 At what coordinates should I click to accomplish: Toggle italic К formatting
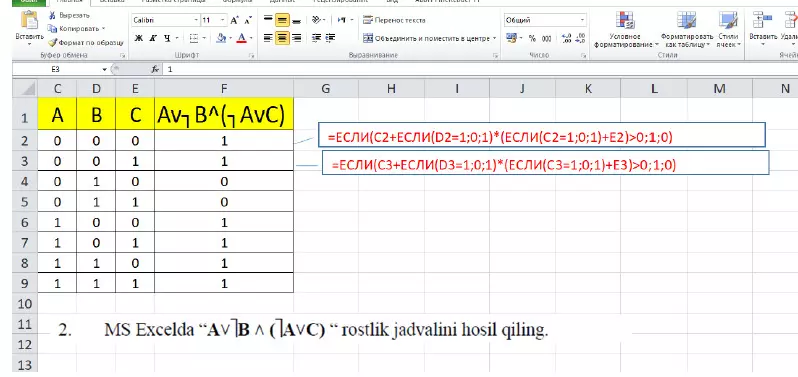pos(153,38)
